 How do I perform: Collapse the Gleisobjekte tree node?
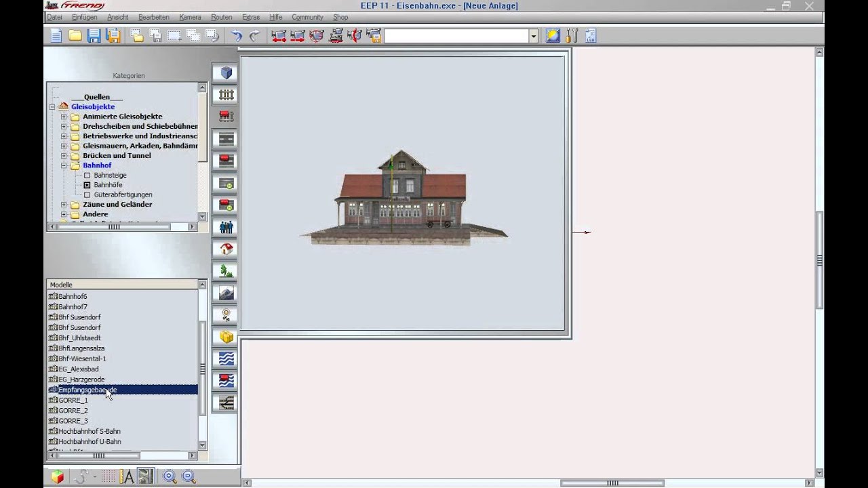pos(52,106)
